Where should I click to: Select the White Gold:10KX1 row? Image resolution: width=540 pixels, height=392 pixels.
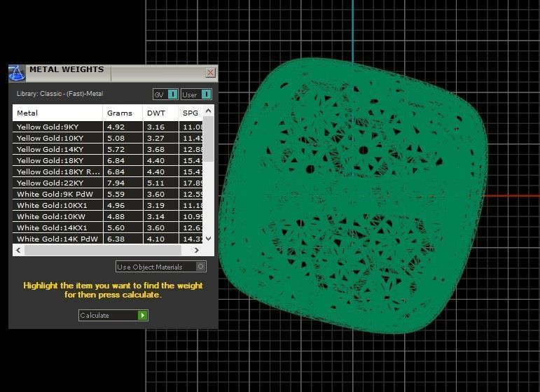[108, 206]
